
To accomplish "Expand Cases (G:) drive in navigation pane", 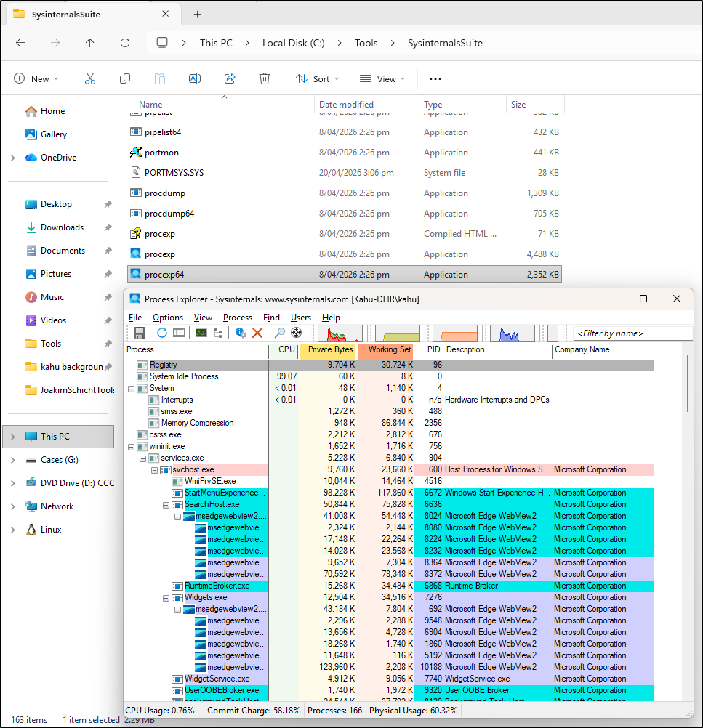I will click(13, 460).
